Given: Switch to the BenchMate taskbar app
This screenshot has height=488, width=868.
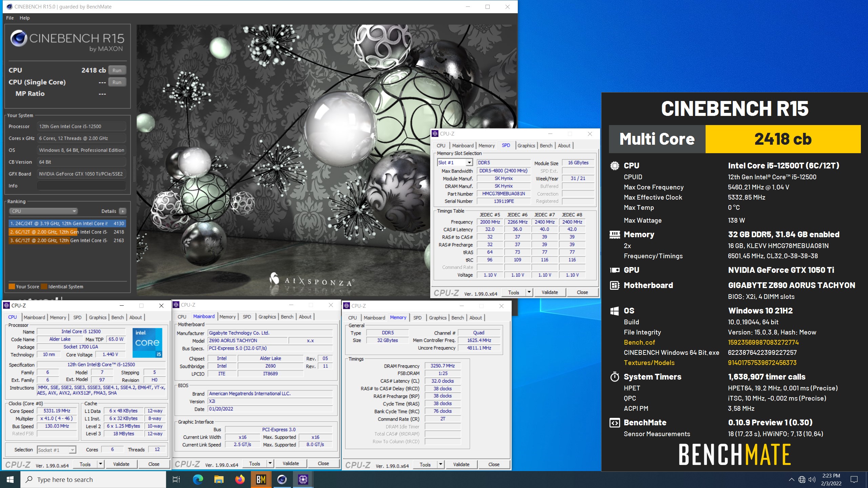Looking at the screenshot, I should point(261,480).
